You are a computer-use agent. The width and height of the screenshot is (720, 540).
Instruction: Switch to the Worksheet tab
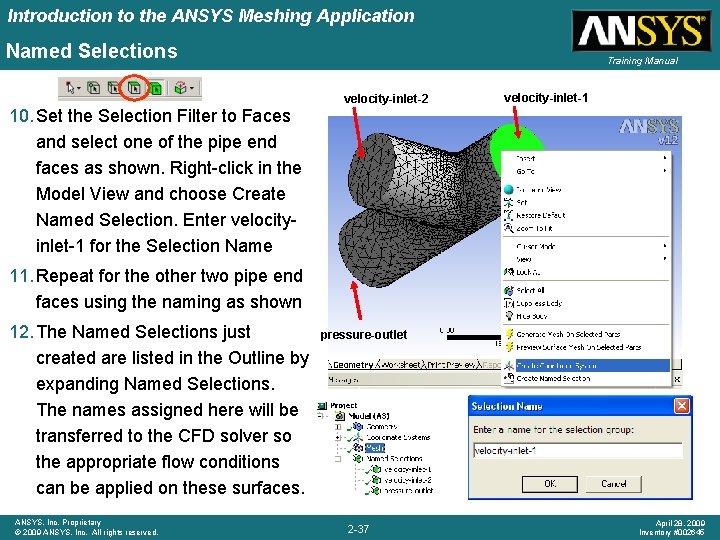pos(400,365)
